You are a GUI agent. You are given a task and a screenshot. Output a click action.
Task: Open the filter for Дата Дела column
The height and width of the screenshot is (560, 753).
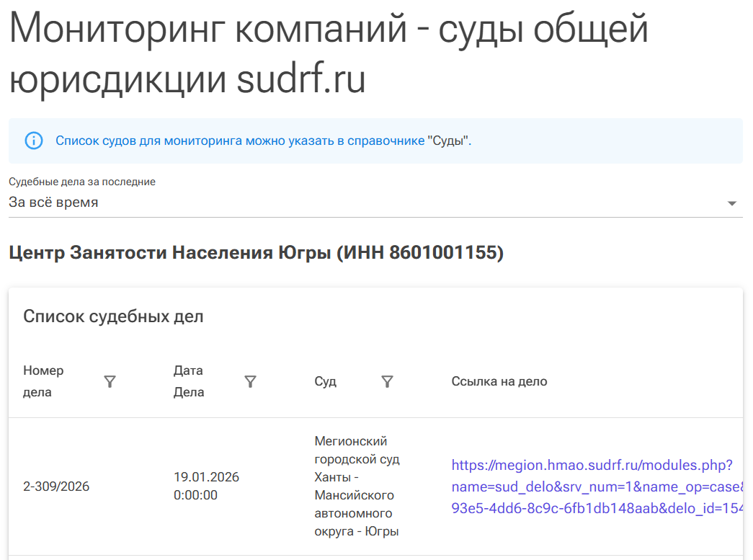click(x=250, y=382)
